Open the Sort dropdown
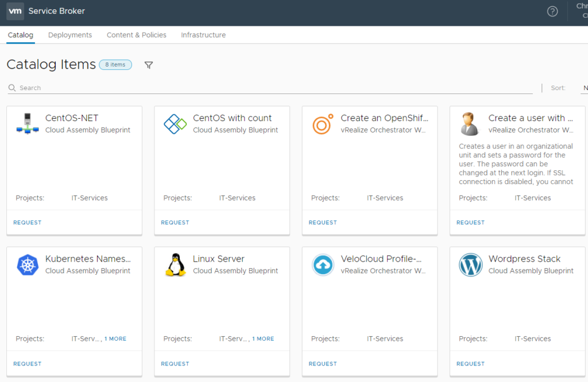This screenshot has height=382, width=588. click(x=583, y=88)
